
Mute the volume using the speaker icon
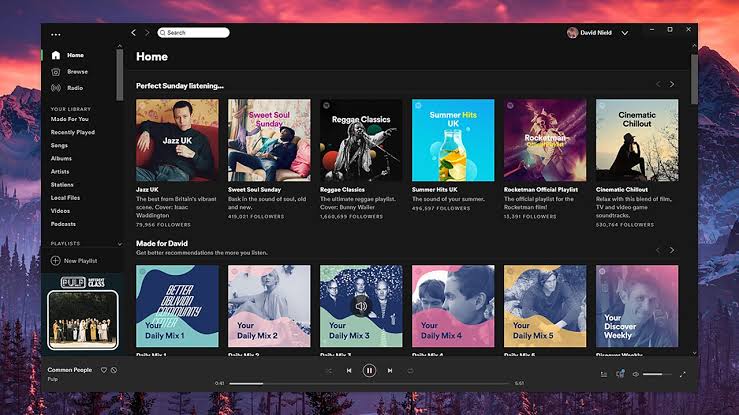coord(636,374)
